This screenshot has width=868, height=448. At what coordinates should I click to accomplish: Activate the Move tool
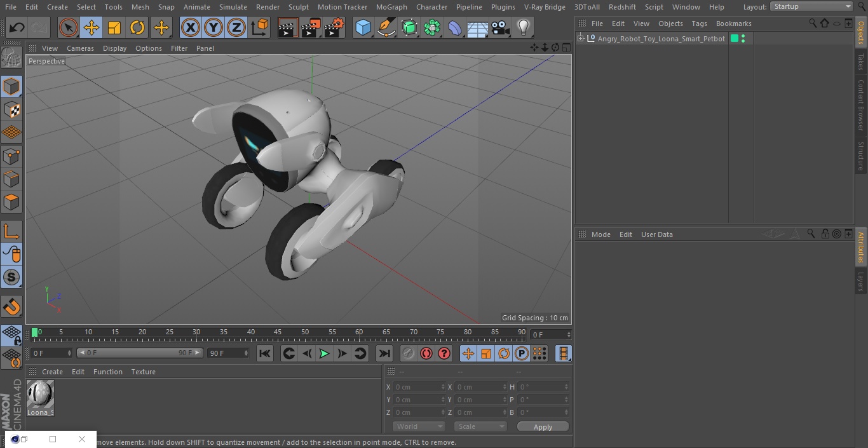(92, 27)
